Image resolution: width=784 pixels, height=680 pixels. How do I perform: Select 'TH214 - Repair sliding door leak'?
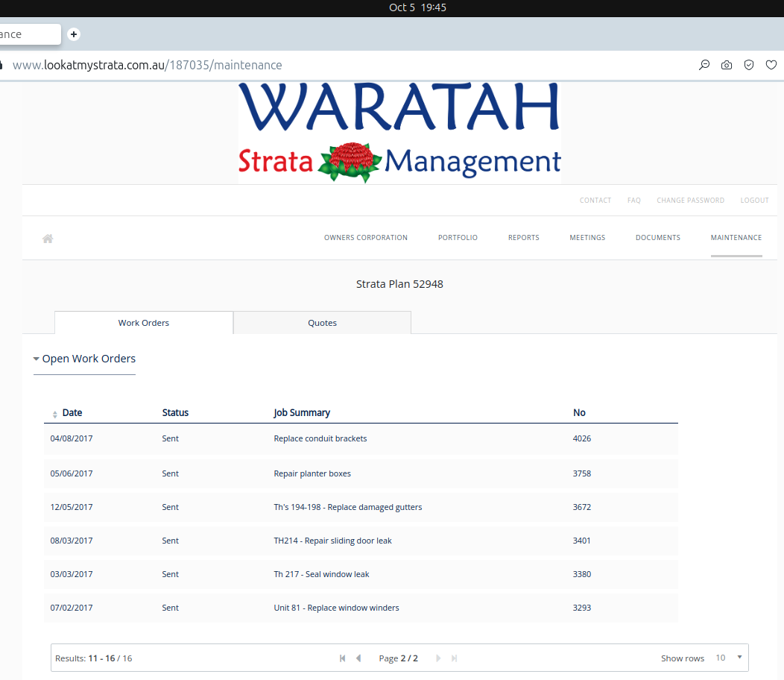coord(332,541)
